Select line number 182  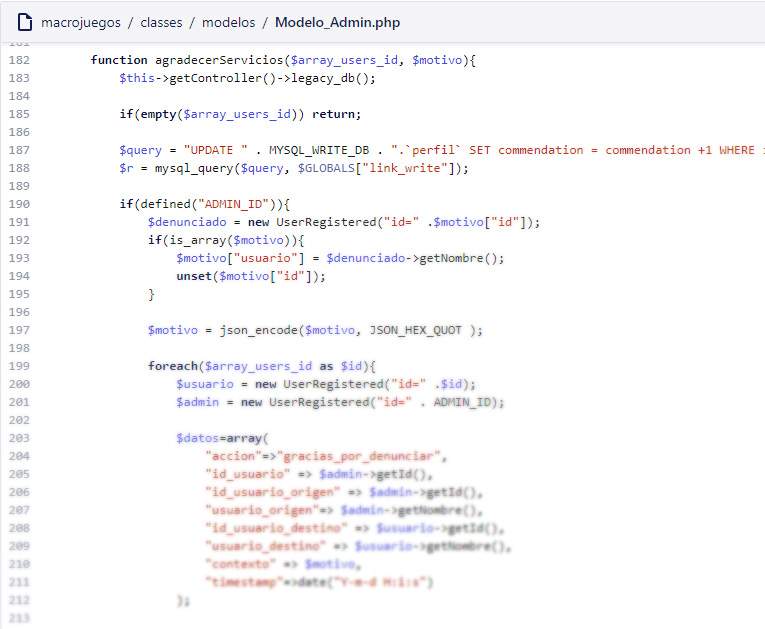(x=19, y=60)
